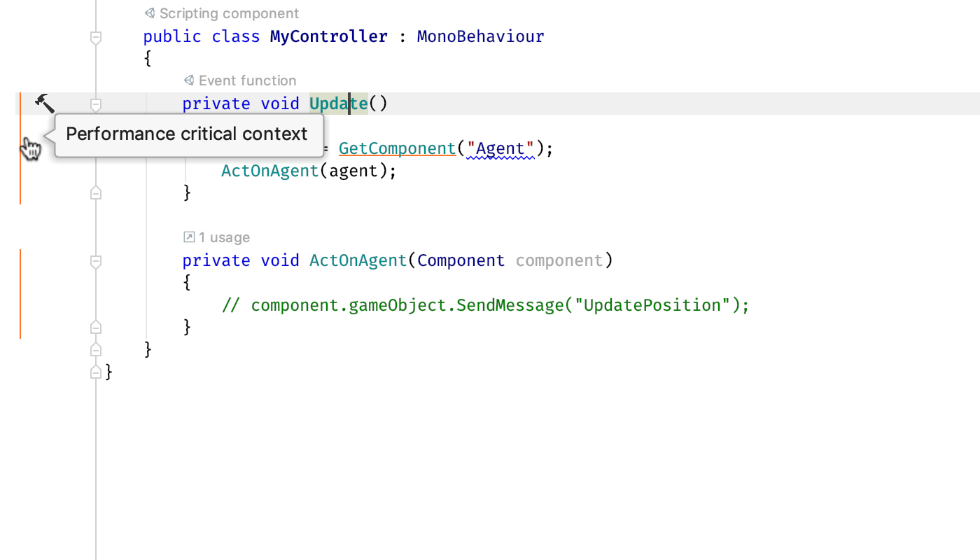Click the underlined GetComponent call

click(x=397, y=148)
